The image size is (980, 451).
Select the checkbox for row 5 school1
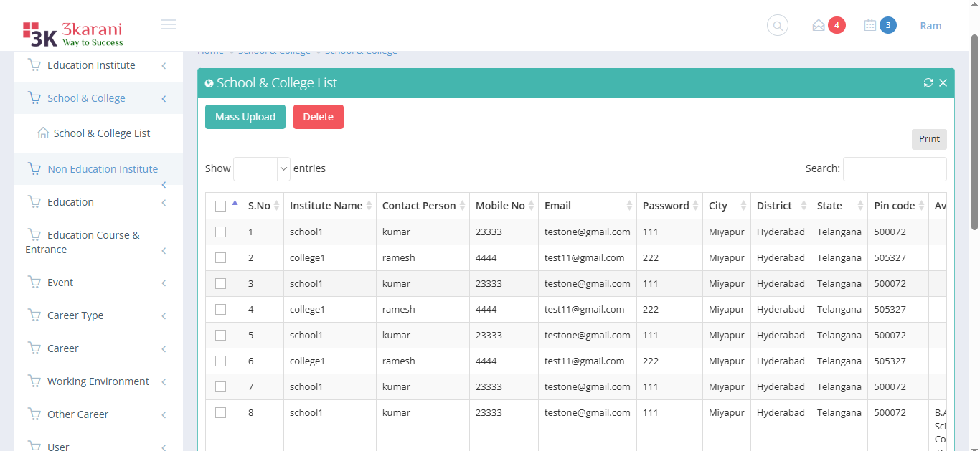pyautogui.click(x=220, y=336)
